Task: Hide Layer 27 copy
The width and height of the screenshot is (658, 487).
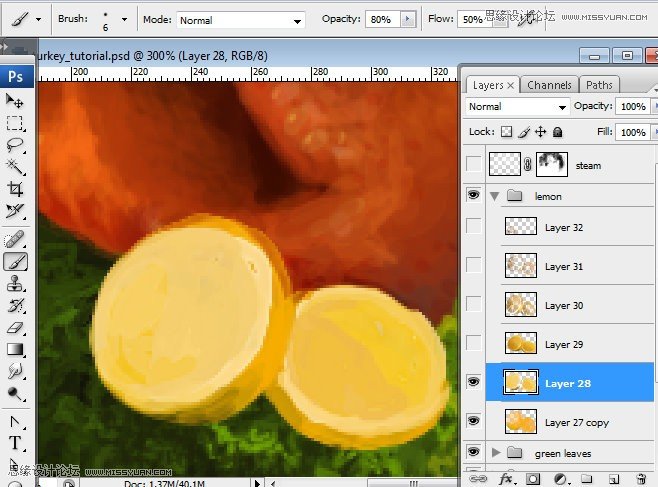Action: pos(474,421)
